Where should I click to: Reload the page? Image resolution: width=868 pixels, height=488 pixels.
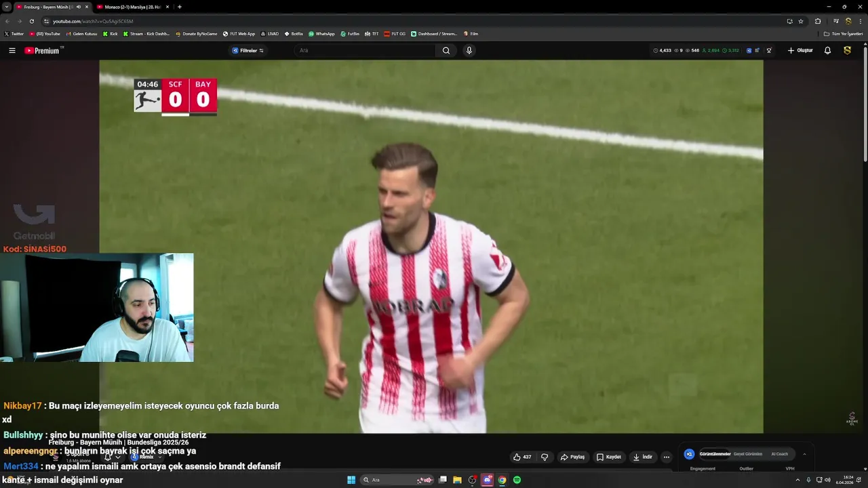tap(31, 21)
